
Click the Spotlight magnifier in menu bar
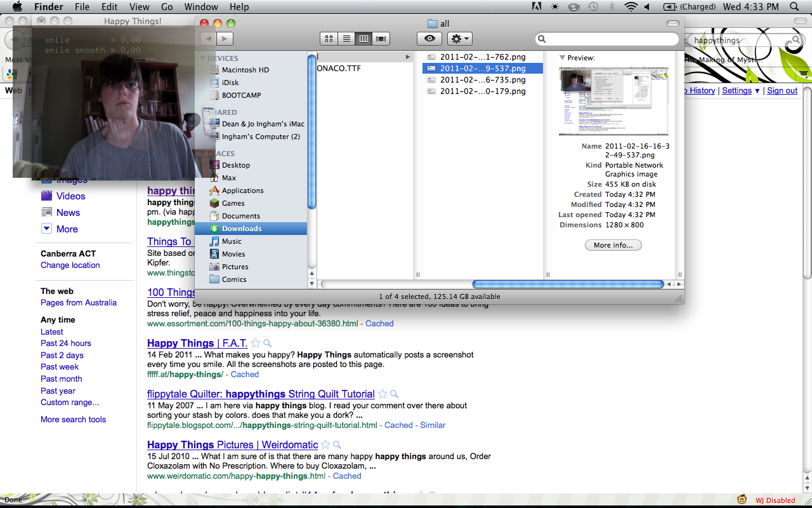coord(794,7)
